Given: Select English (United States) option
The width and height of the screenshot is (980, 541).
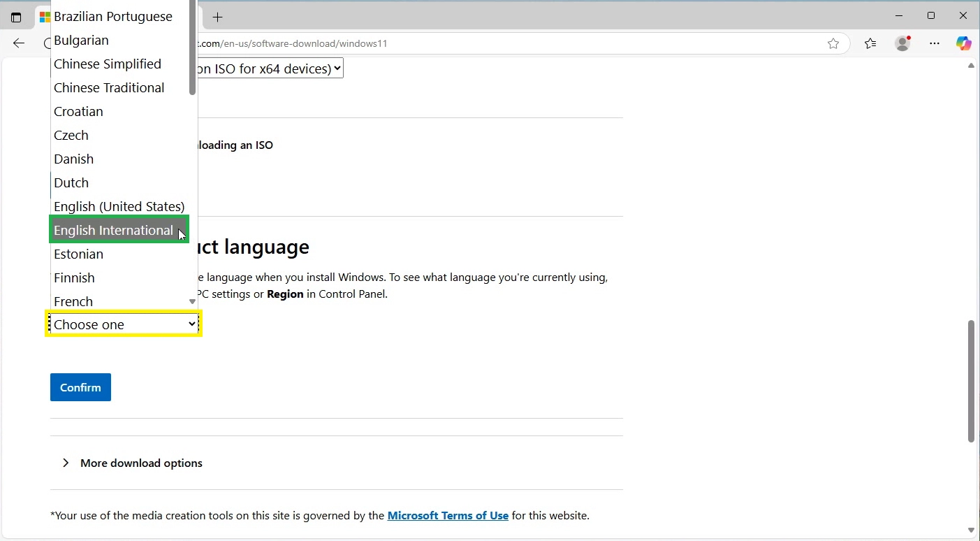Looking at the screenshot, I should click(x=119, y=206).
